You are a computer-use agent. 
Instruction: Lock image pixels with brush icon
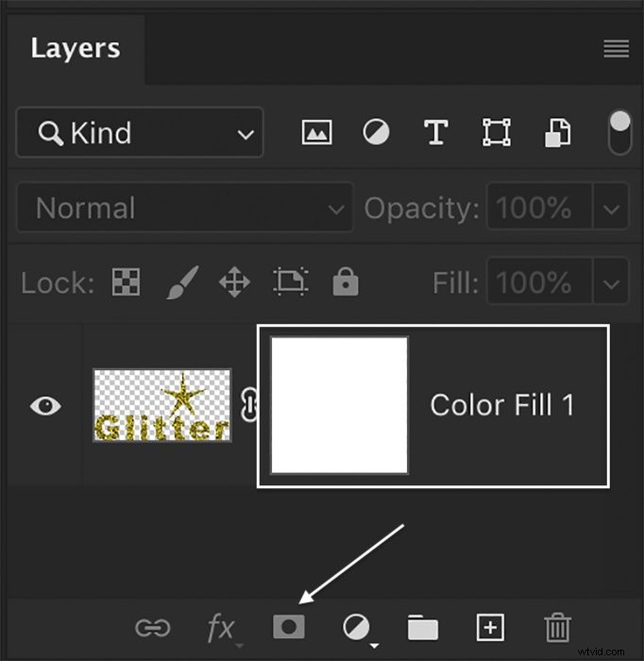[182, 282]
